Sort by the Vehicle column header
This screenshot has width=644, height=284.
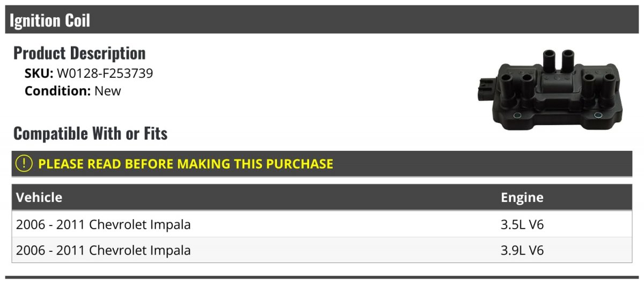tap(39, 197)
